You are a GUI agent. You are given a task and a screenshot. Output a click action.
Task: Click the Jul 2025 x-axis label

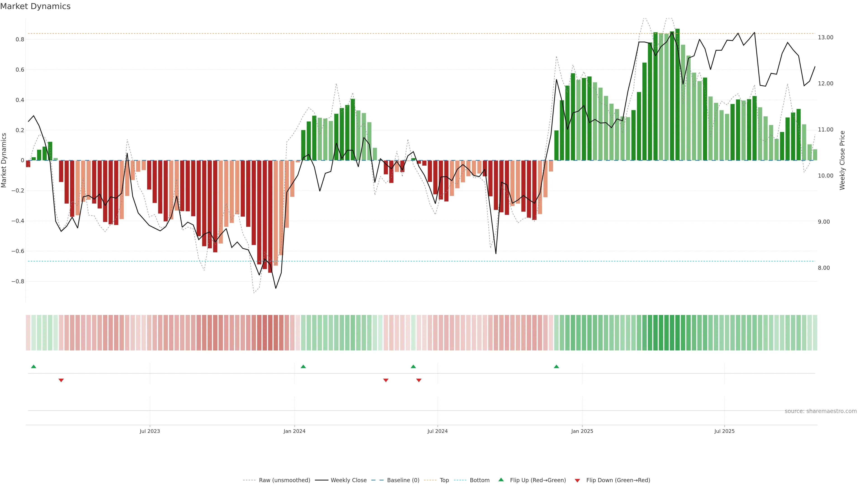[x=724, y=431]
